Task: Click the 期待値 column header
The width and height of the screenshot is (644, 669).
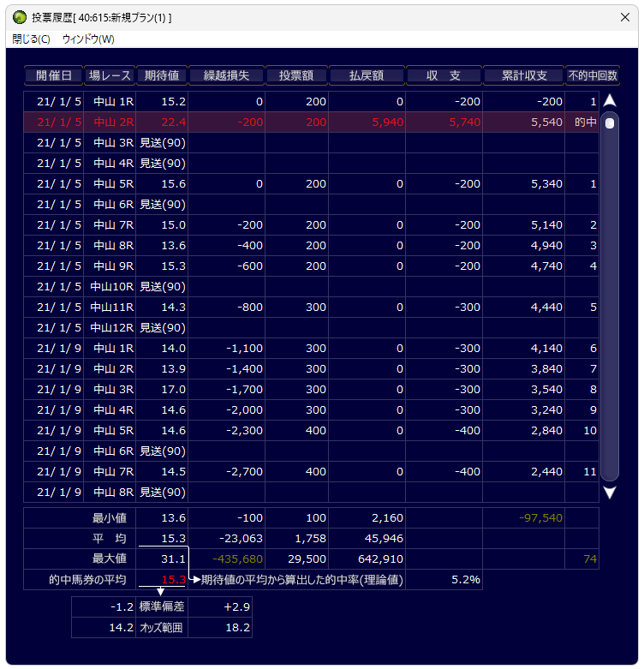Action: (162, 75)
